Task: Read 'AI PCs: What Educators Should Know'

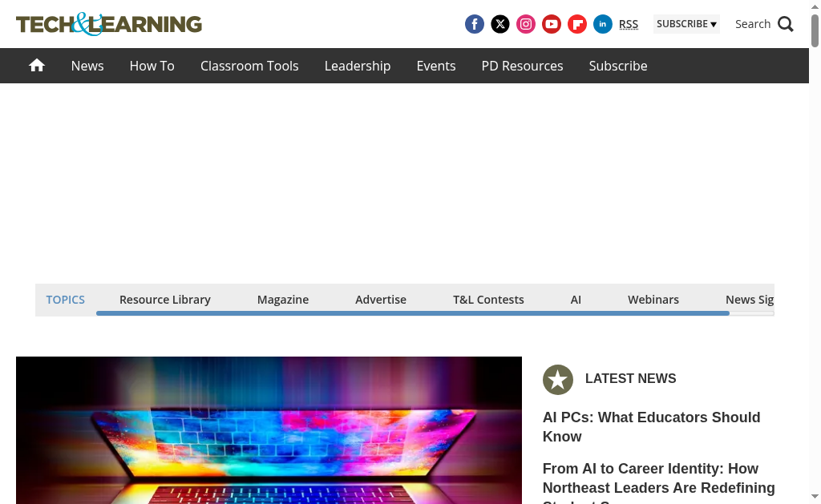Action: (x=651, y=426)
